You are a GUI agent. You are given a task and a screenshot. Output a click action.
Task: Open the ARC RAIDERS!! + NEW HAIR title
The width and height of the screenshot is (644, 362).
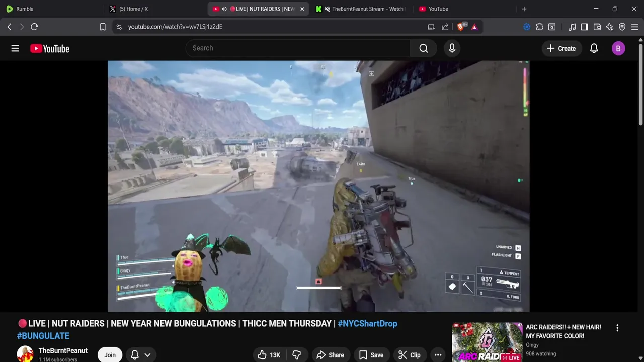click(563, 331)
